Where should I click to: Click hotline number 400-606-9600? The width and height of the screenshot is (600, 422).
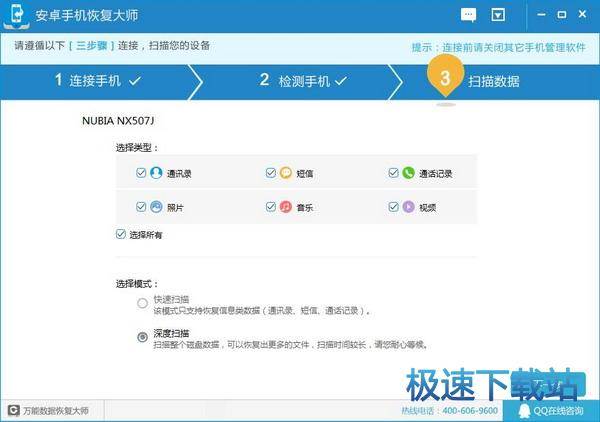(470, 411)
